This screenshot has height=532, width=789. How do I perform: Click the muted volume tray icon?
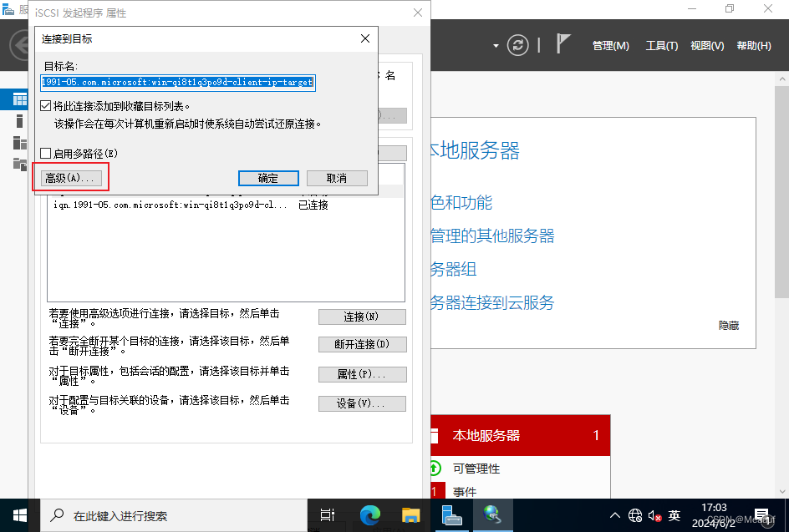click(654, 515)
